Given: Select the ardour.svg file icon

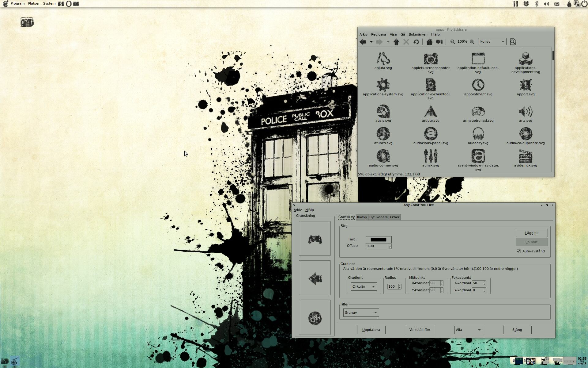Looking at the screenshot, I should pos(431,111).
